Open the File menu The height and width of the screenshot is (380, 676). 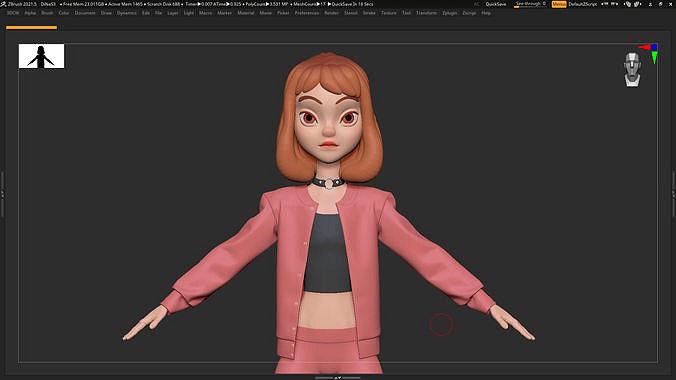click(159, 13)
